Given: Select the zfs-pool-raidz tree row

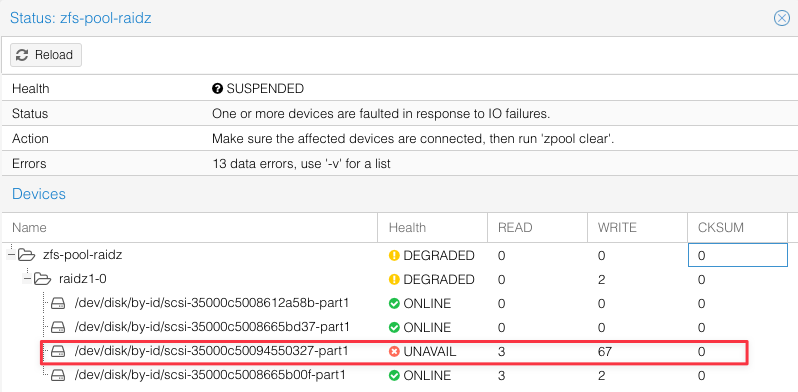Looking at the screenshot, I should 394,255.
